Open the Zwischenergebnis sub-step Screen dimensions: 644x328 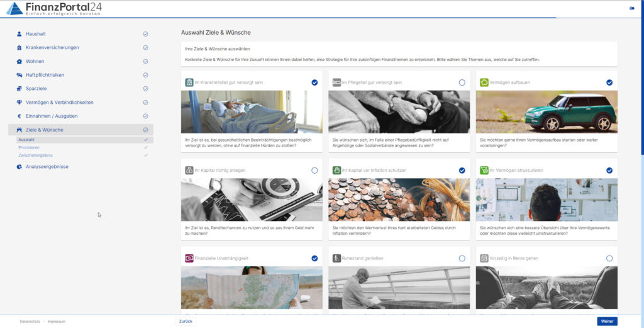tap(35, 155)
